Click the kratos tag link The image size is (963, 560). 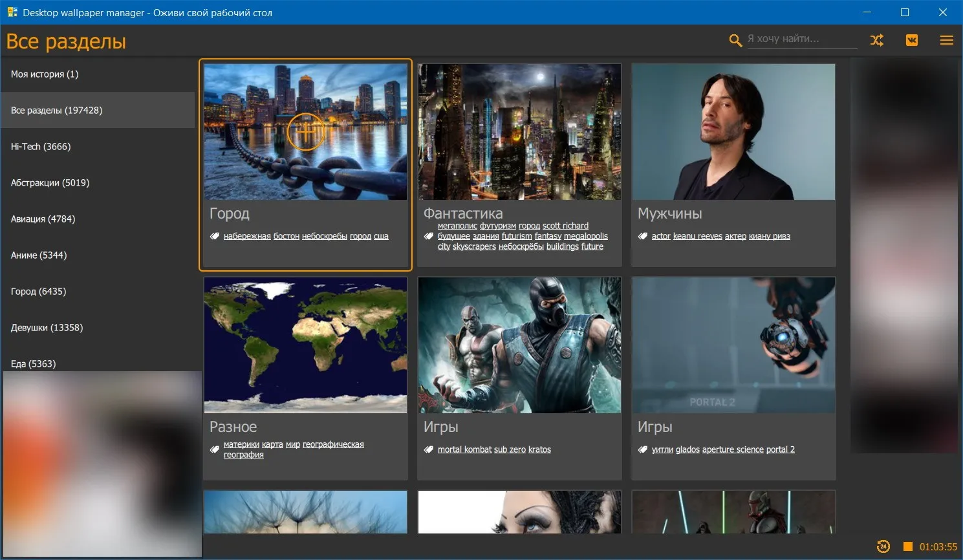(x=539, y=449)
